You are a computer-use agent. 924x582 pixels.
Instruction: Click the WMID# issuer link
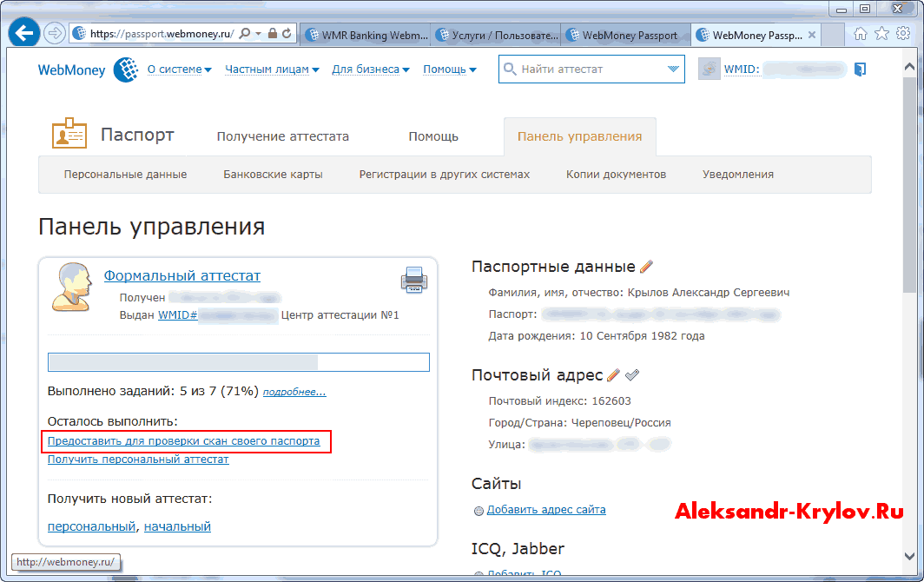pos(177,314)
